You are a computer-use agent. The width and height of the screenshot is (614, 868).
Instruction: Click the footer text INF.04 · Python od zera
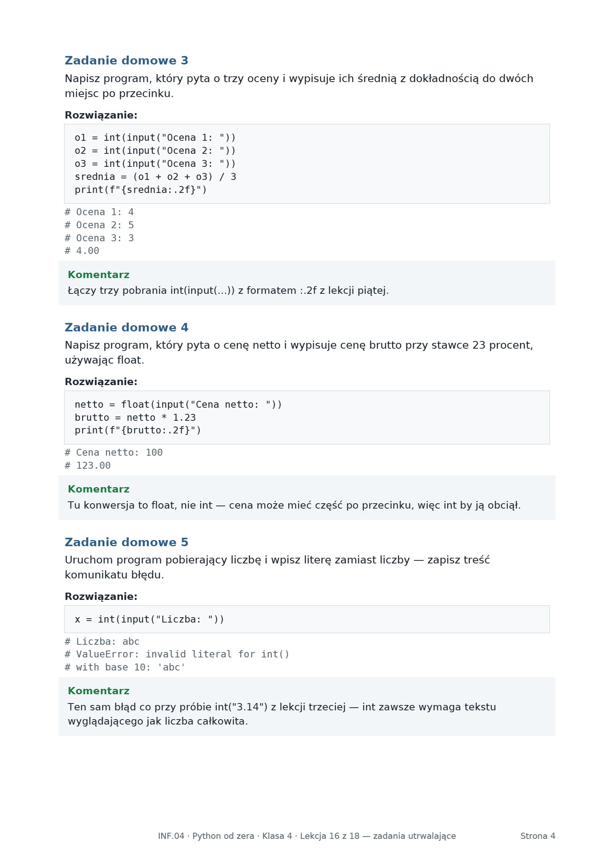point(206,836)
